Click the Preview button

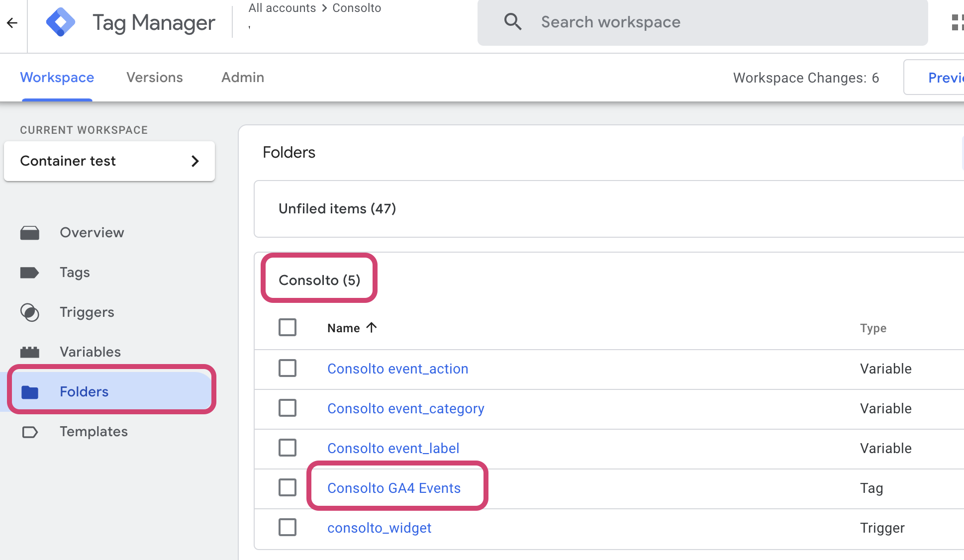[934, 78]
